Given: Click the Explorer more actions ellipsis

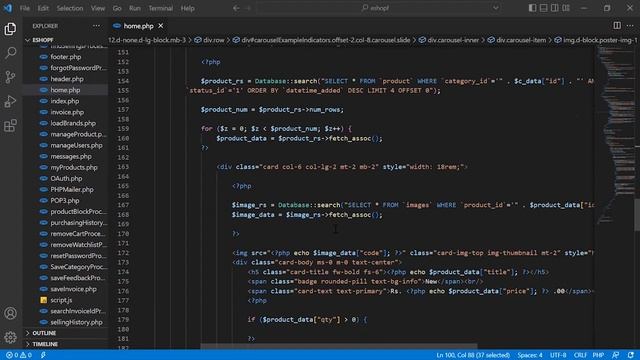Looking at the screenshot, I should point(96,26).
